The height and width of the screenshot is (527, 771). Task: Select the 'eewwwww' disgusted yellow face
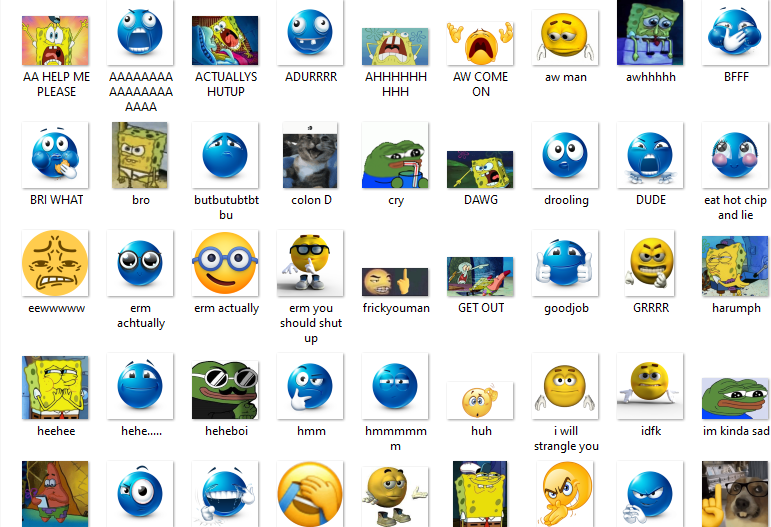55,264
